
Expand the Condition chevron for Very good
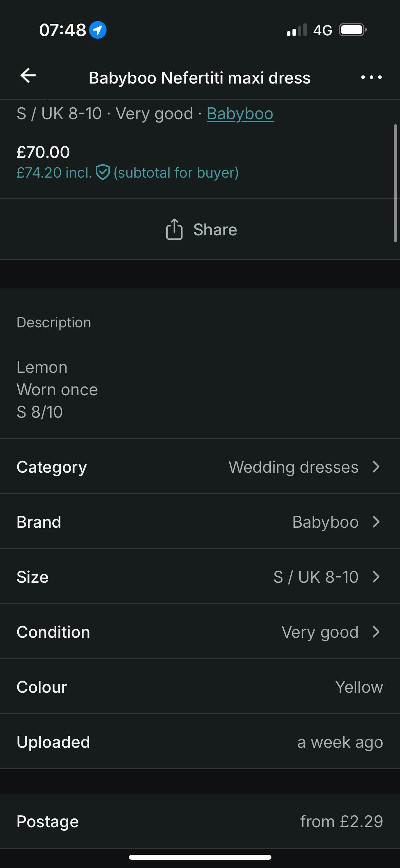click(376, 632)
